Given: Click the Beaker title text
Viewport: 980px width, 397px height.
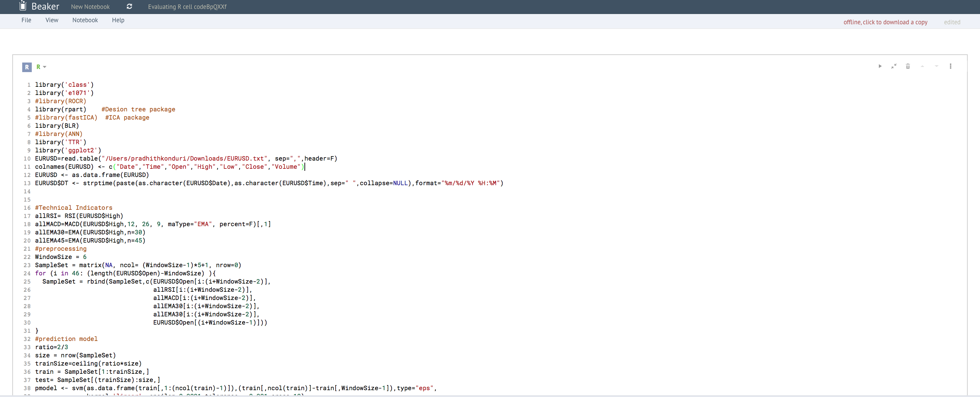Looking at the screenshot, I should tap(45, 6).
